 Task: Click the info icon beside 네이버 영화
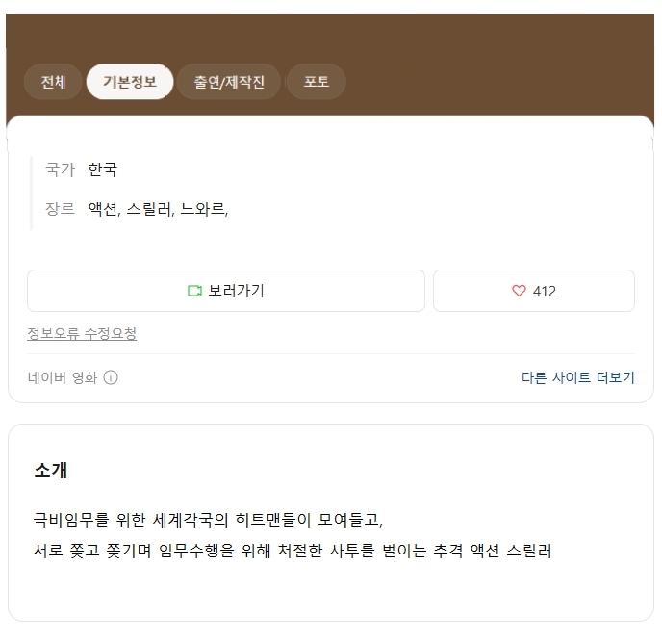pyautogui.click(x=111, y=377)
